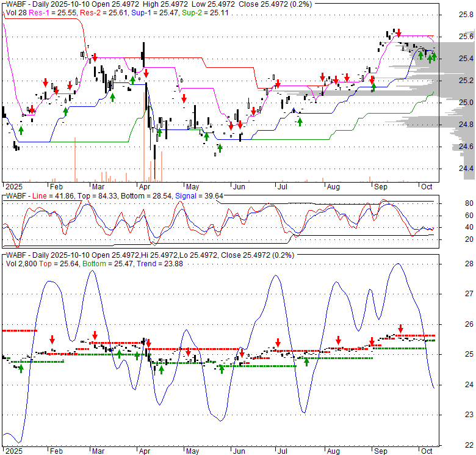Click the 2025 year label on bottom chart axis

tap(12, 451)
